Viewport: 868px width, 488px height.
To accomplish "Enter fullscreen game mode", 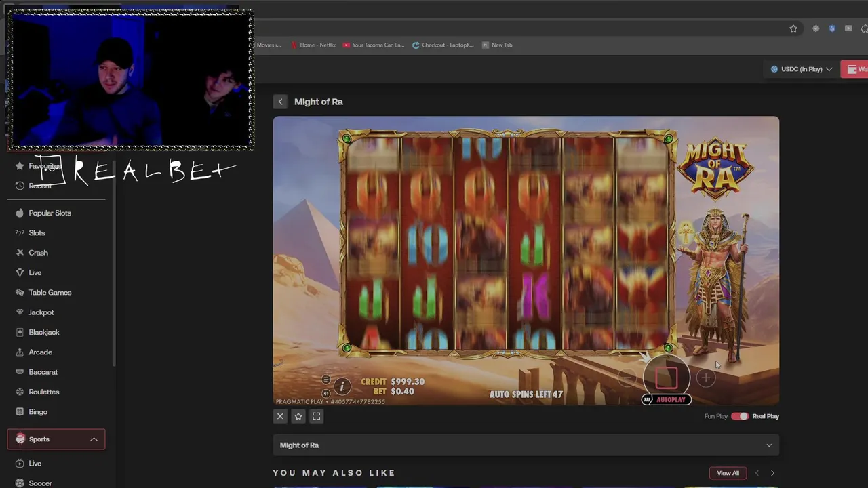I will (317, 416).
